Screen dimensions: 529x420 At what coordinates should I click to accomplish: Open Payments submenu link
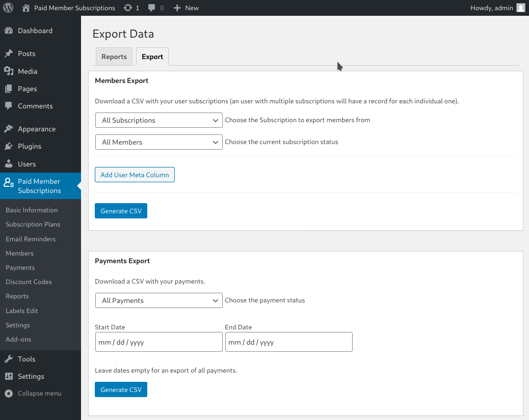click(x=20, y=268)
